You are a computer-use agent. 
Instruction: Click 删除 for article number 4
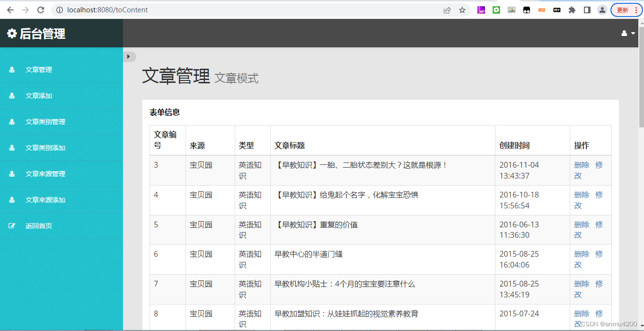(582, 195)
